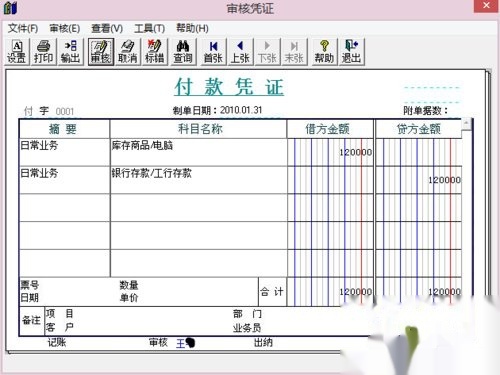Image resolution: width=500 pixels, height=375 pixels.
Task: Click the 标错 mark-error toolbar icon
Action: coord(155,52)
